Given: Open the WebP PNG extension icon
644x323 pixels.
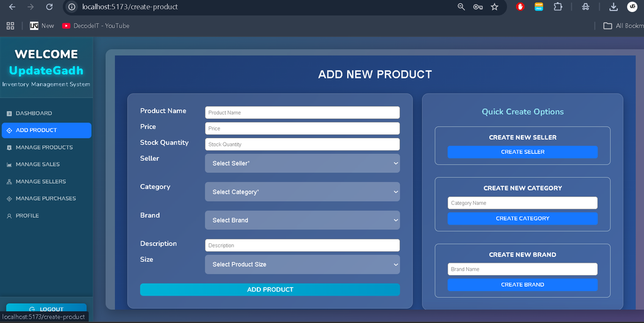Looking at the screenshot, I should [539, 7].
